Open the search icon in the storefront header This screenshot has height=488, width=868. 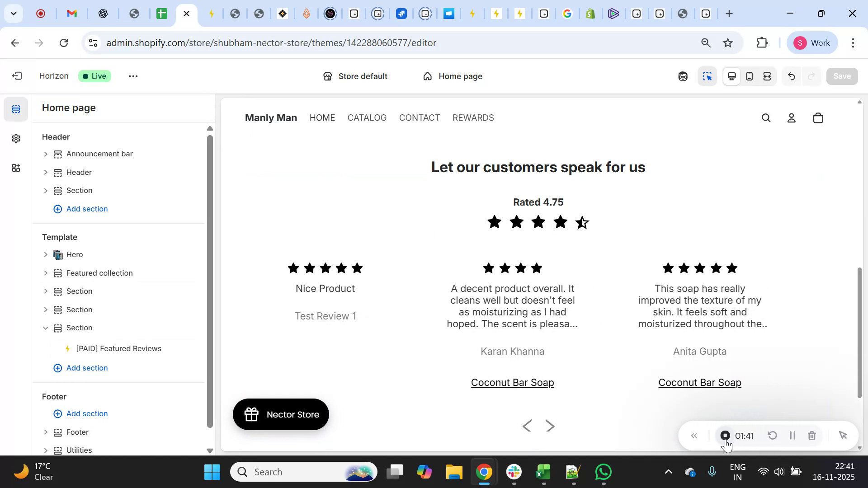[x=766, y=117]
